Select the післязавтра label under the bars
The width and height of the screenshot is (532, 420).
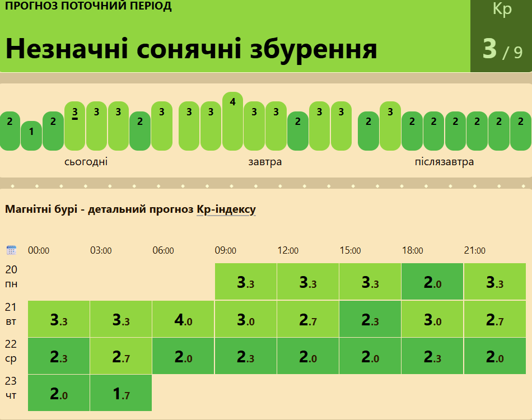[x=444, y=162]
